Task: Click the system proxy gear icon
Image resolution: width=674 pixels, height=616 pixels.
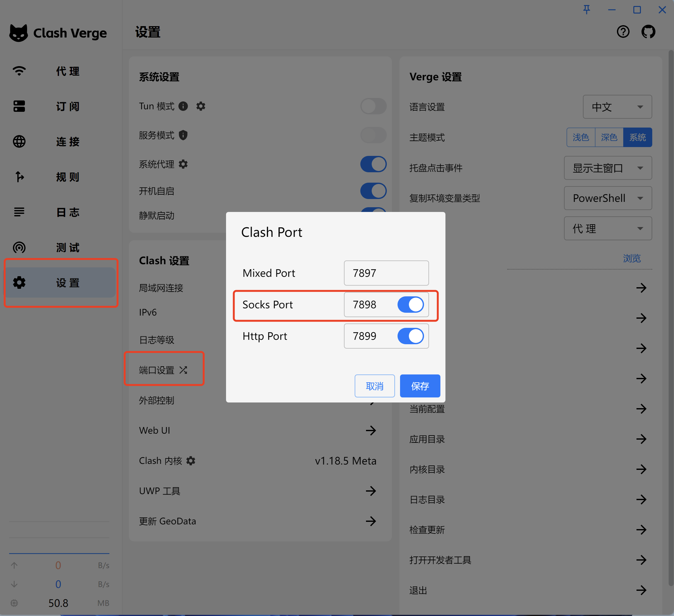Action: 183,164
